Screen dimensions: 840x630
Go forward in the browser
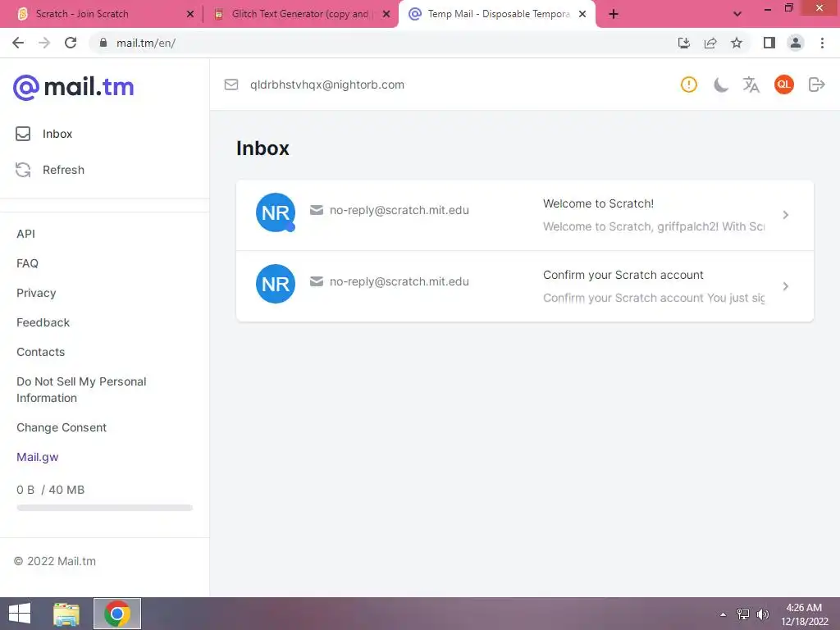pyautogui.click(x=44, y=43)
